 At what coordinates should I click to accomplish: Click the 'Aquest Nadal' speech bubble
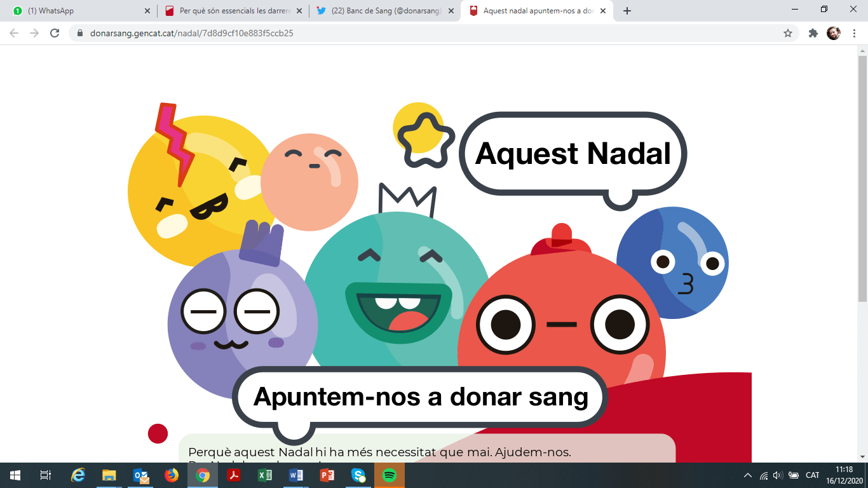pyautogui.click(x=573, y=154)
